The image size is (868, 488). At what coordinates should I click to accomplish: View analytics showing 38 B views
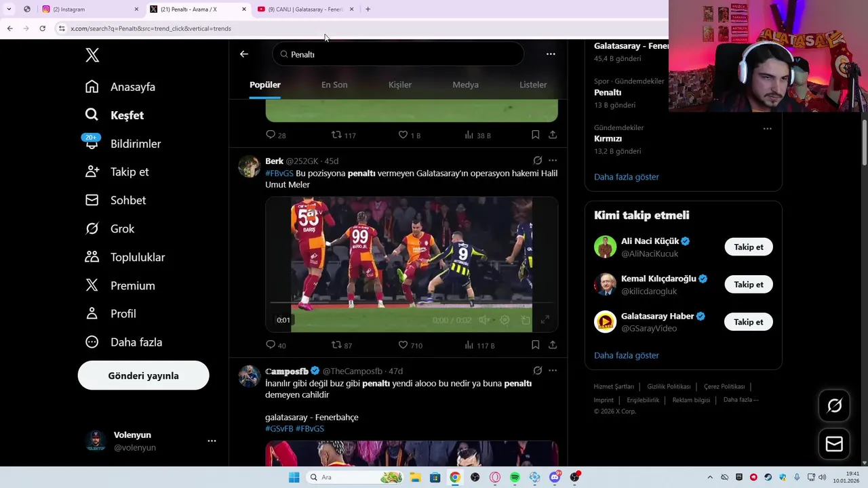tap(477, 135)
